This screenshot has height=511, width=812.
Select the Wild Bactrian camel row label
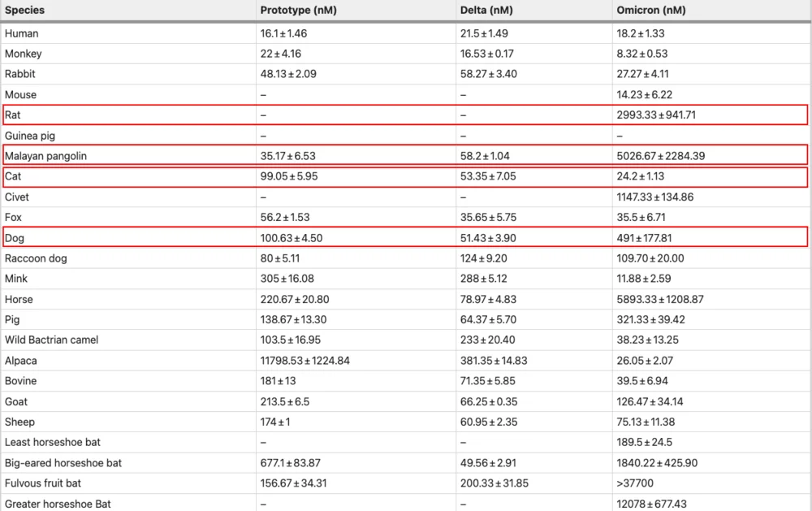[51, 340]
